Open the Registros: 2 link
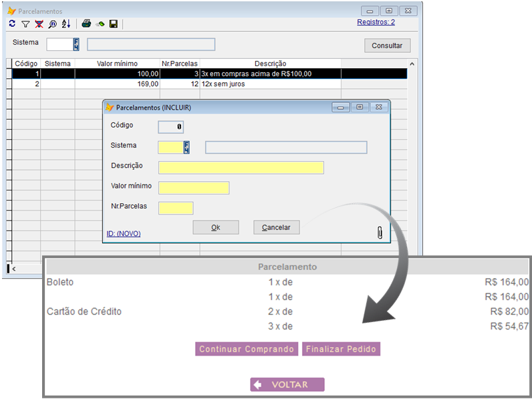The width and height of the screenshot is (532, 399). [x=376, y=22]
